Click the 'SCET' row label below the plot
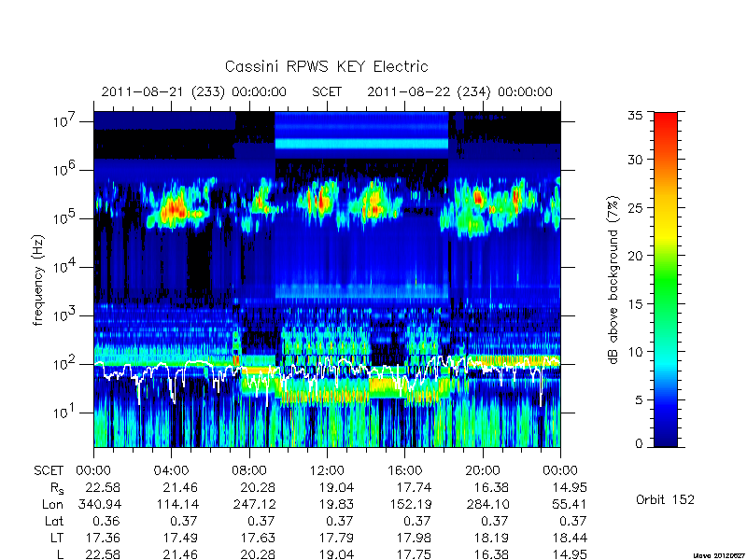This screenshot has height=560, width=747. 49,471
